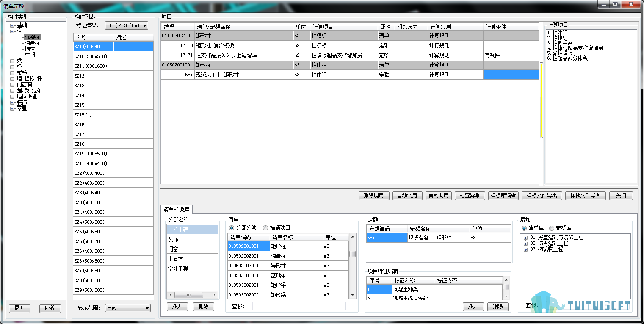The height and width of the screenshot is (324, 644).
Task: Select row 17-58 矩形柱 复合模板
Action: tap(350, 45)
